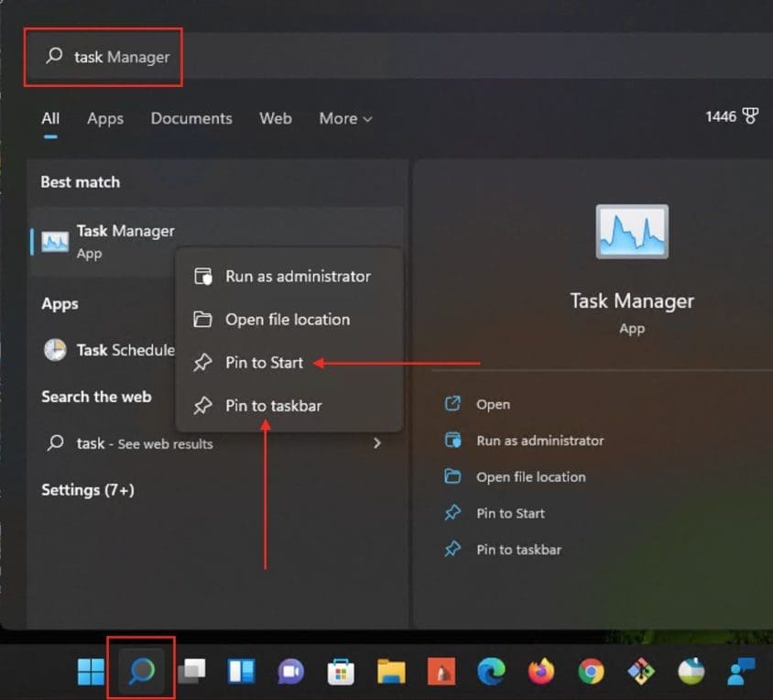Click the rewards points trophy icon
773x700 pixels.
click(x=750, y=117)
